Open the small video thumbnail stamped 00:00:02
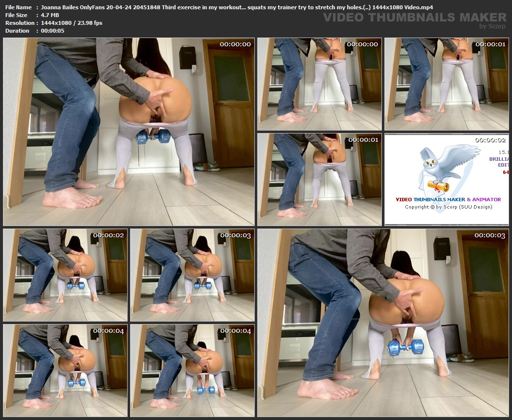Screen dimensions: 512x420 pyautogui.click(x=65, y=274)
